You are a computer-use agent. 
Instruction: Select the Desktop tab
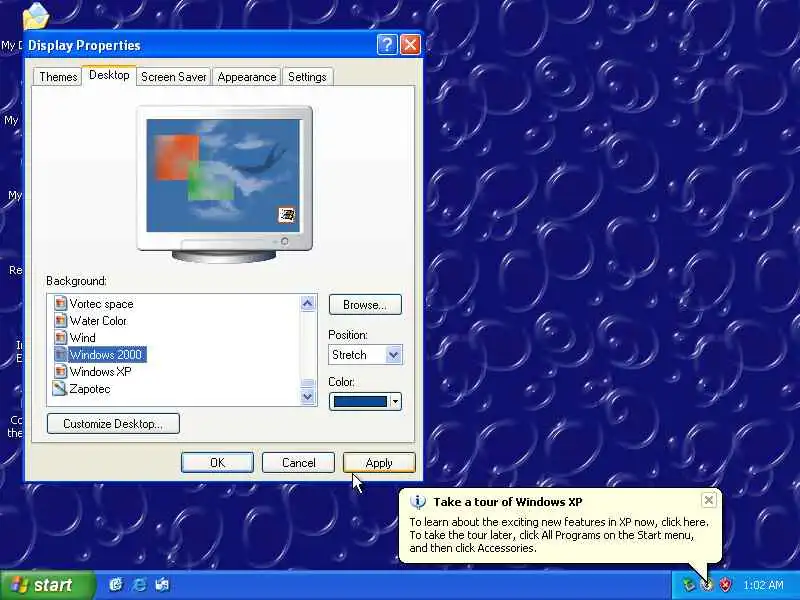(109, 75)
